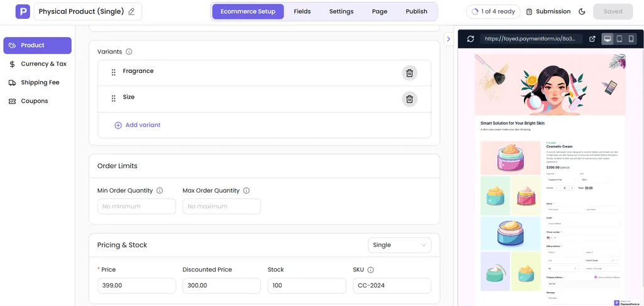Click the Fragrance variant row label
644x306 pixels.
tap(138, 71)
